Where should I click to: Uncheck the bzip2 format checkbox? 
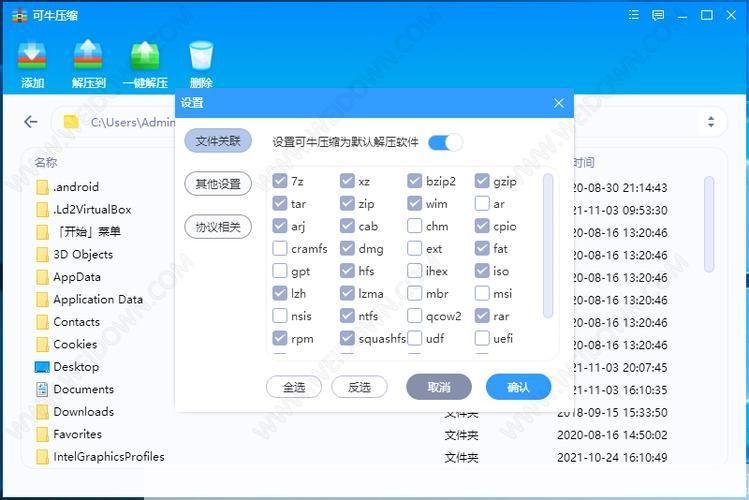[x=414, y=181]
